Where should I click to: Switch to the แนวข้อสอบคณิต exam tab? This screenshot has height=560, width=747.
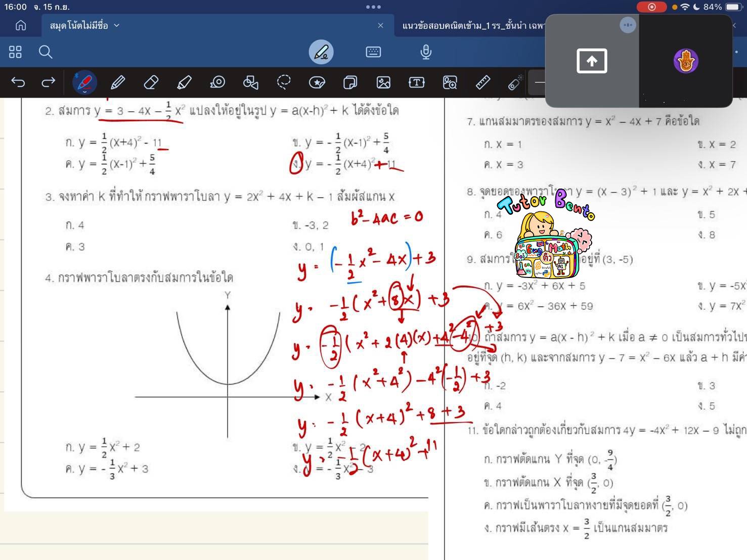pos(470,25)
